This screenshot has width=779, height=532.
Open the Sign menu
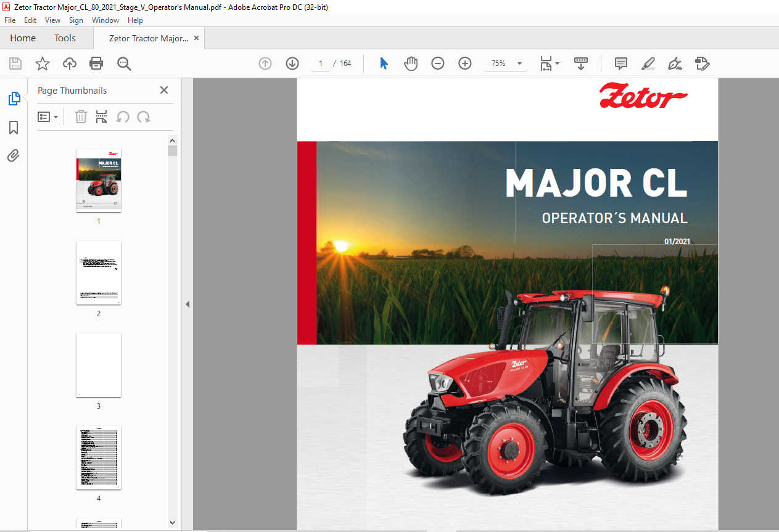pos(76,20)
